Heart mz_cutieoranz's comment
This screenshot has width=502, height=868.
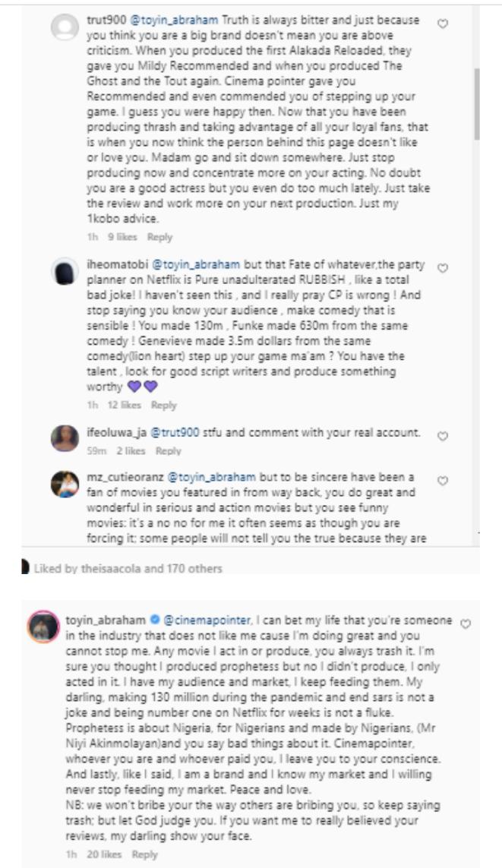click(x=444, y=480)
